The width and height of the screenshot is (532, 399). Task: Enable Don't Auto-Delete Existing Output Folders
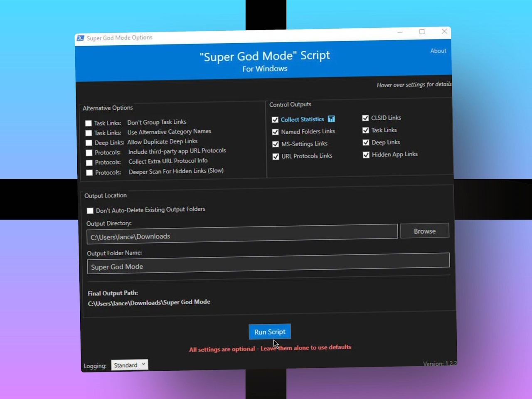pyautogui.click(x=90, y=211)
